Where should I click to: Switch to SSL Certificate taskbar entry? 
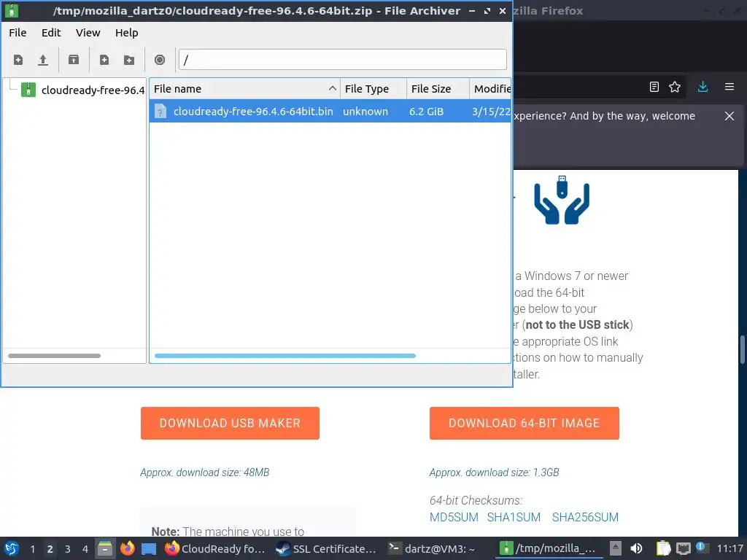(x=326, y=548)
